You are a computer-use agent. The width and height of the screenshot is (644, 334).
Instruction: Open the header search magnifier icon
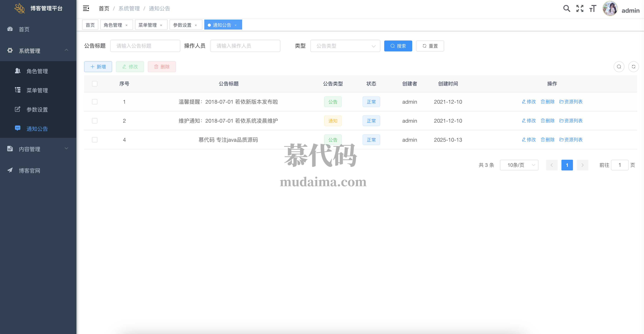pos(566,8)
